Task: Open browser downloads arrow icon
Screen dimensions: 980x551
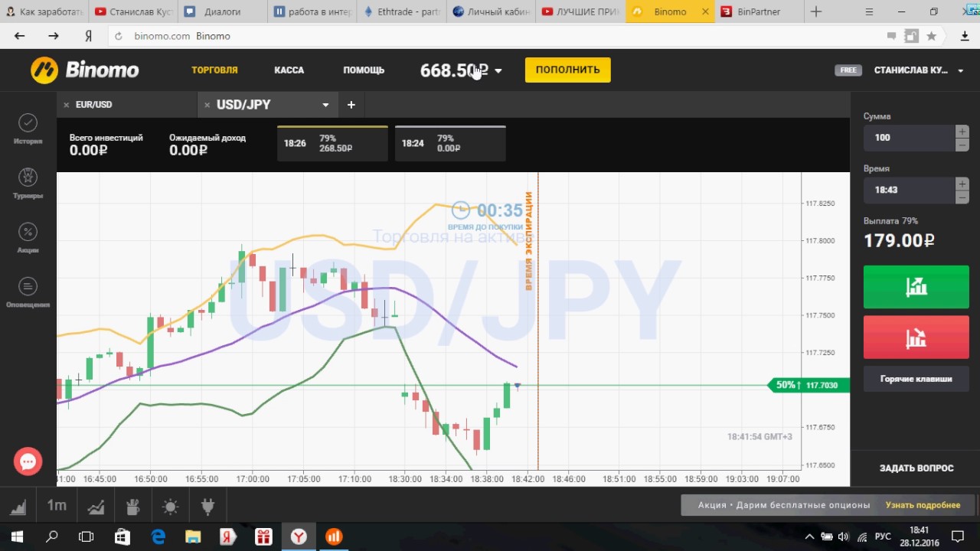Action: 965,36
